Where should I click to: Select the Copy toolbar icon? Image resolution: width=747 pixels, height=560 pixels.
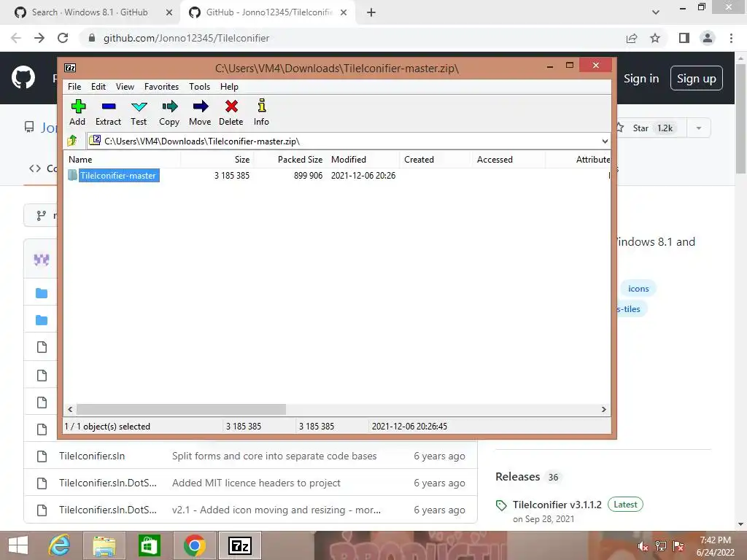click(169, 112)
